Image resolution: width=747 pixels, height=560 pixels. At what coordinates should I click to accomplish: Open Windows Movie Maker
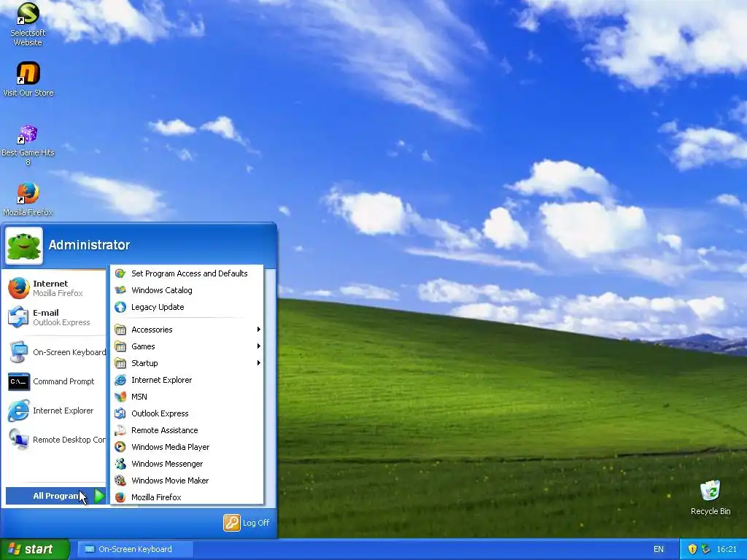click(x=187, y=481)
